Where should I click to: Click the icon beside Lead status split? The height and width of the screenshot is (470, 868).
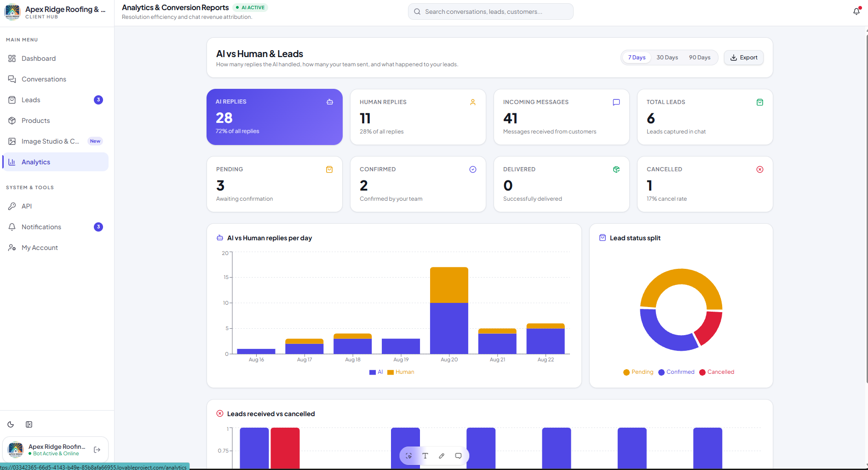603,238
